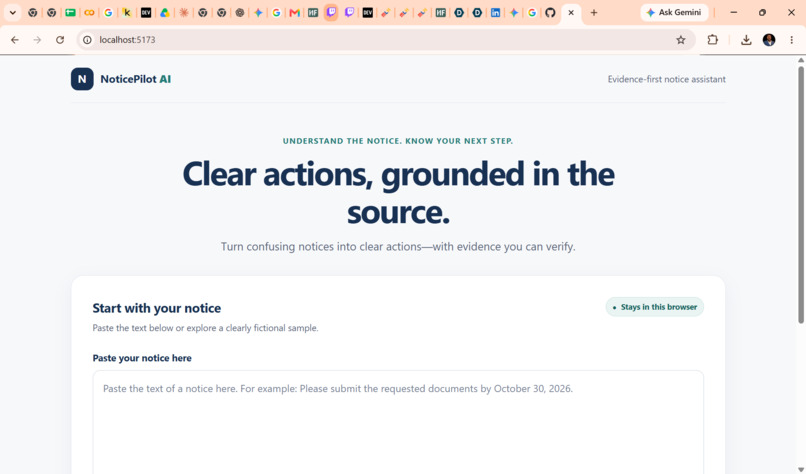Click the 'Stays in this browser' badge
This screenshot has width=806, height=474.
coord(654,307)
